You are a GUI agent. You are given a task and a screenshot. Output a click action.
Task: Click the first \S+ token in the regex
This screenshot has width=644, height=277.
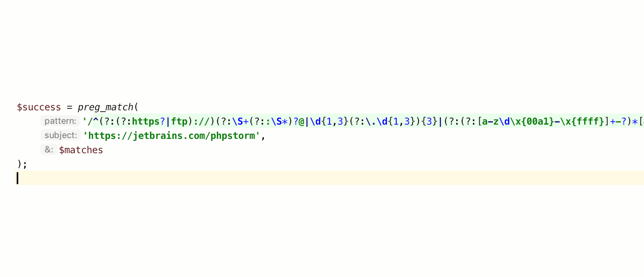(240, 121)
